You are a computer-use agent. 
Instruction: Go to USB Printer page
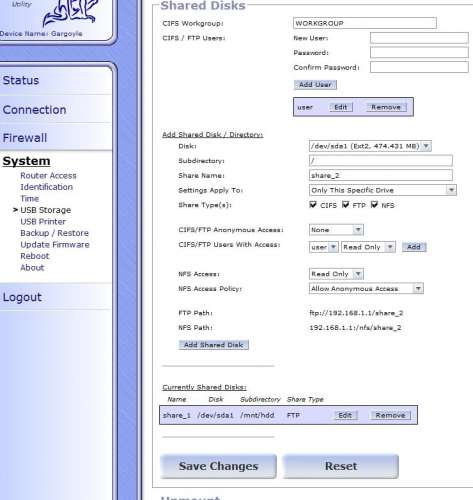pos(43,222)
